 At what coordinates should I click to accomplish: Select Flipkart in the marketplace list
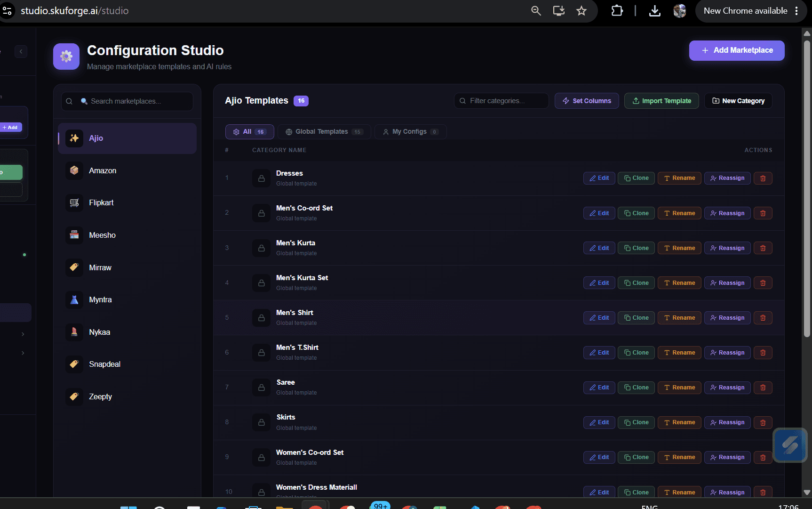click(127, 203)
